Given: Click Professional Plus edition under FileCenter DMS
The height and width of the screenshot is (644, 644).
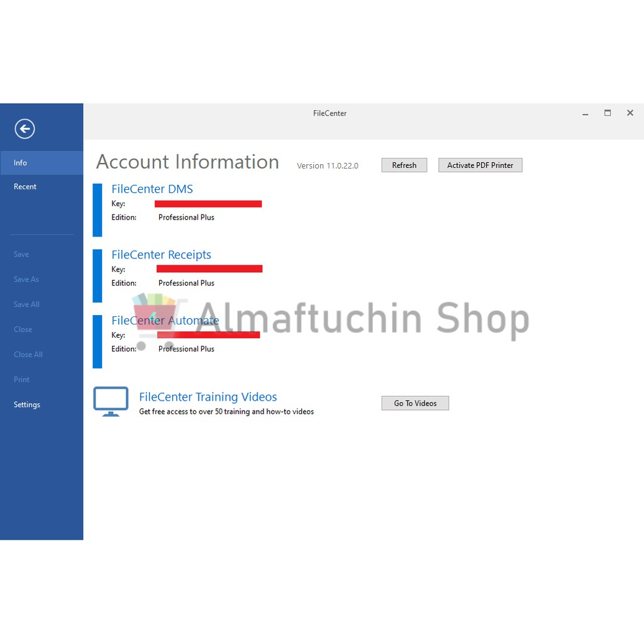Looking at the screenshot, I should (186, 217).
